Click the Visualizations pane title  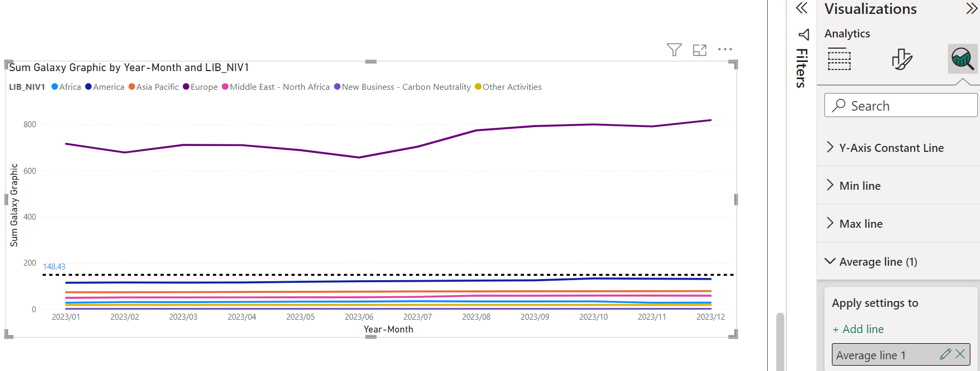(x=870, y=9)
